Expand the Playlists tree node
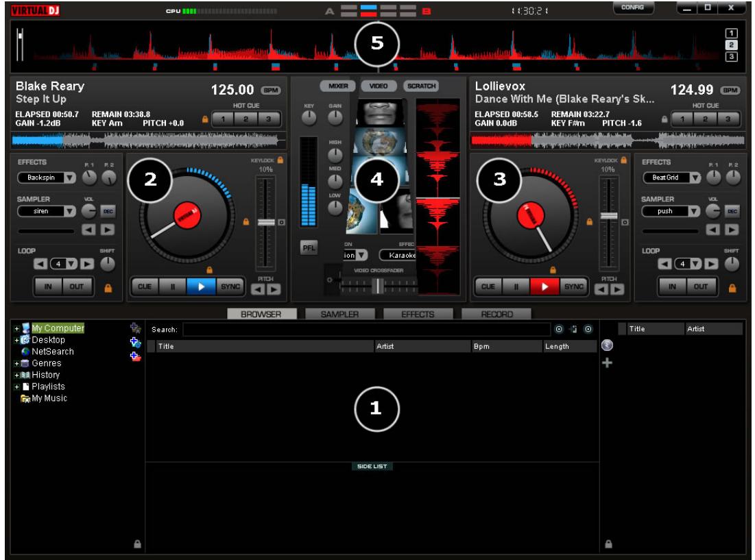 pyautogui.click(x=16, y=387)
